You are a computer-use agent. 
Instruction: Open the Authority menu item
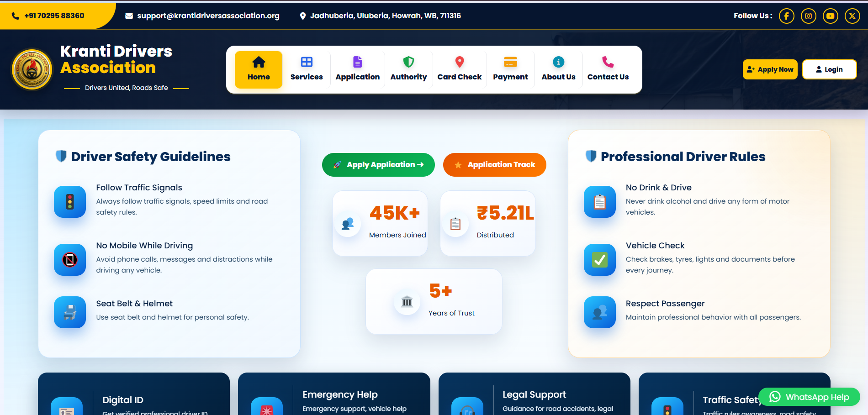tap(408, 69)
